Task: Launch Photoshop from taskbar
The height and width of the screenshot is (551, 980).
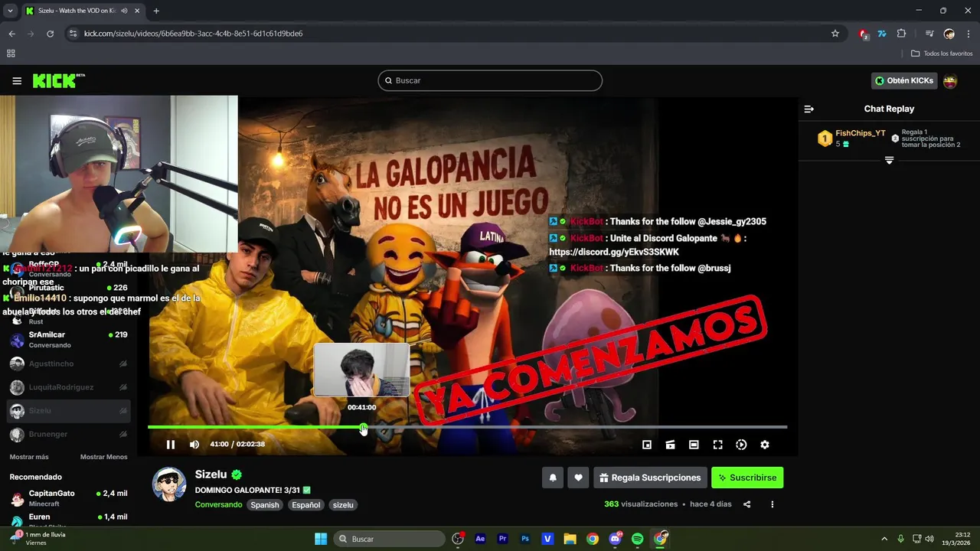Action: click(x=525, y=539)
